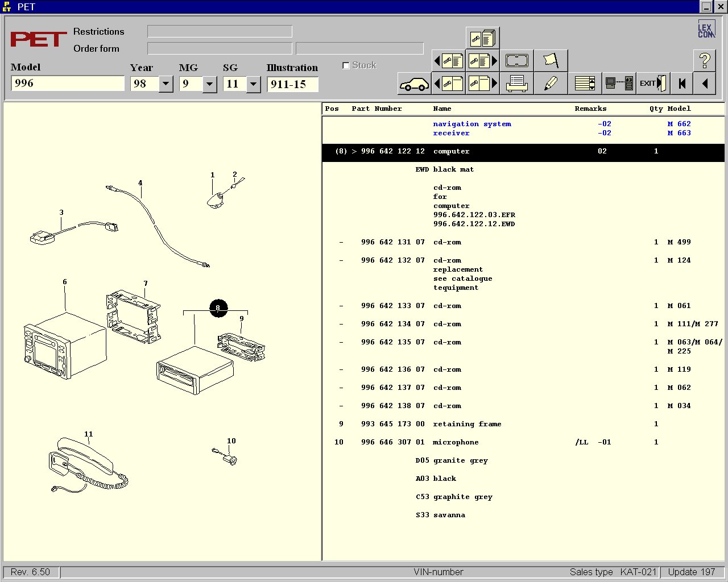The height and width of the screenshot is (582, 728).
Task: Click part 11 handset in illustration
Action: point(88,464)
